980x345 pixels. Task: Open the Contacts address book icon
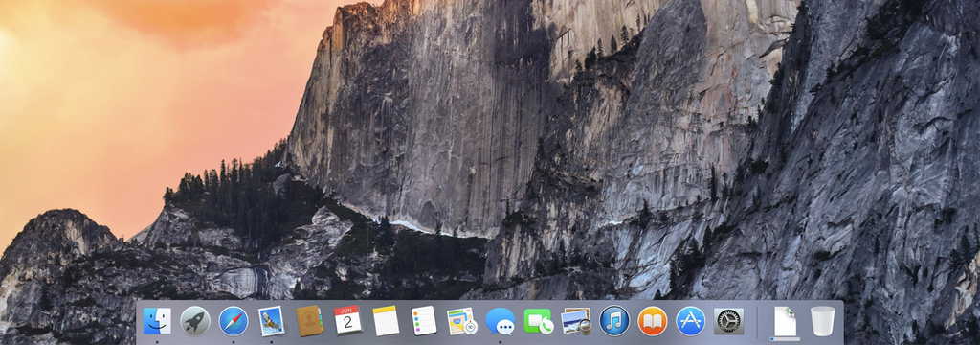[x=309, y=321]
